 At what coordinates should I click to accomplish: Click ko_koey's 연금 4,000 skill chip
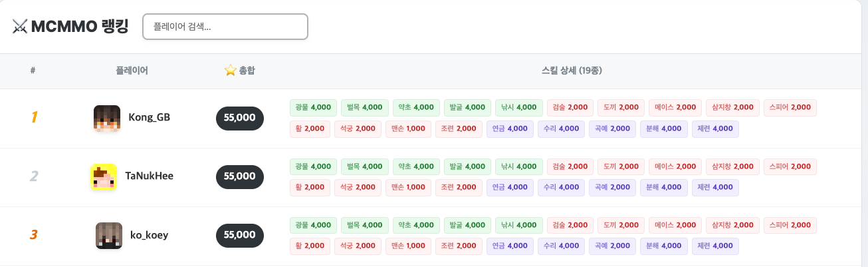510,246
